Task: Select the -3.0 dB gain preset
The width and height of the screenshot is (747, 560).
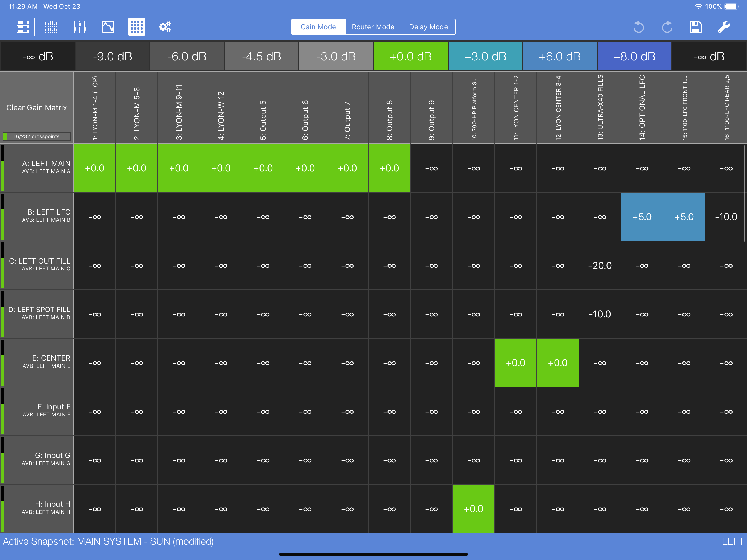Action: click(336, 56)
